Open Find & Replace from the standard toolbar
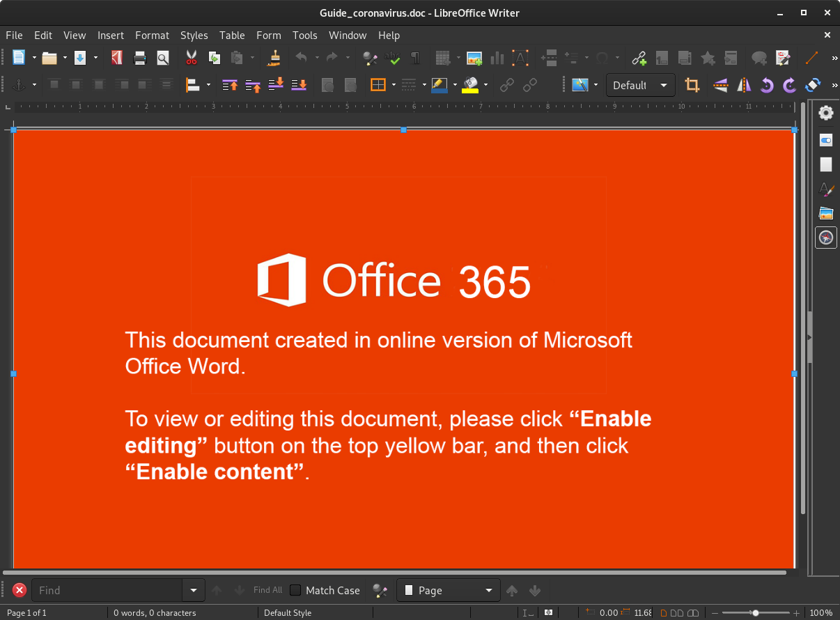Screen dimensions: 840x620 coord(371,58)
